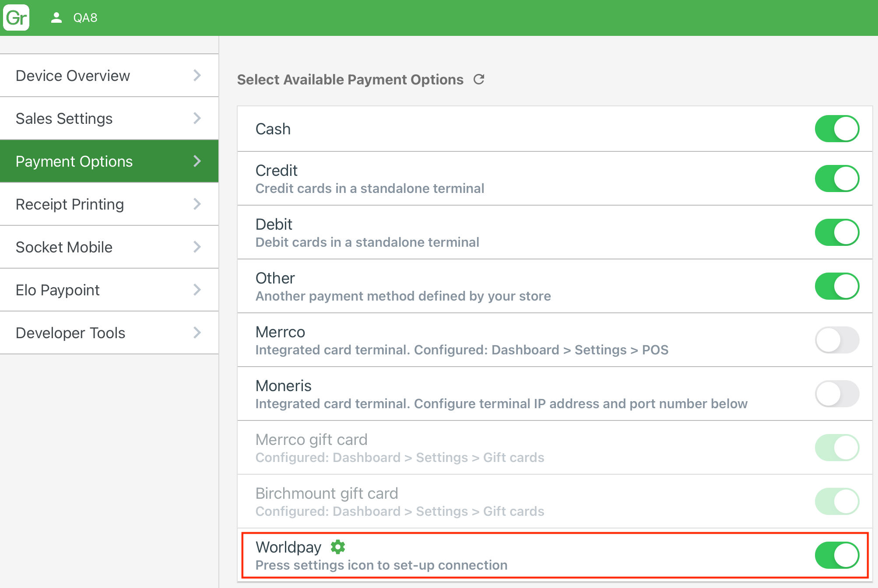Viewport: 878px width, 588px height.
Task: Enable Moneris integrated terminal toggle
Action: (x=836, y=394)
